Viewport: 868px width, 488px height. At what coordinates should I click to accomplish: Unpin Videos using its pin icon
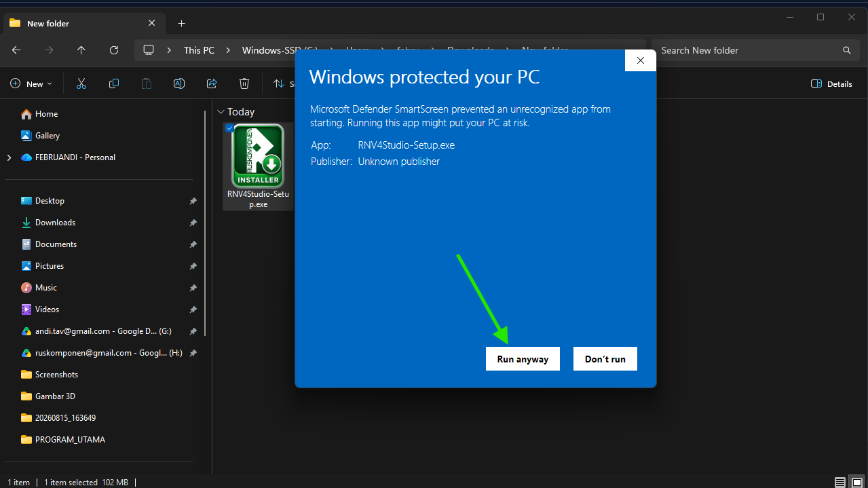coord(193,310)
